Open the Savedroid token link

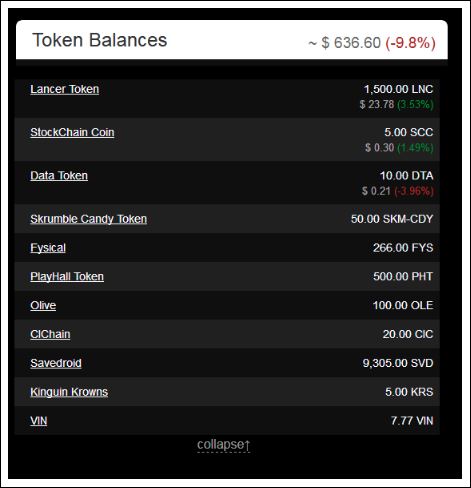(x=56, y=363)
